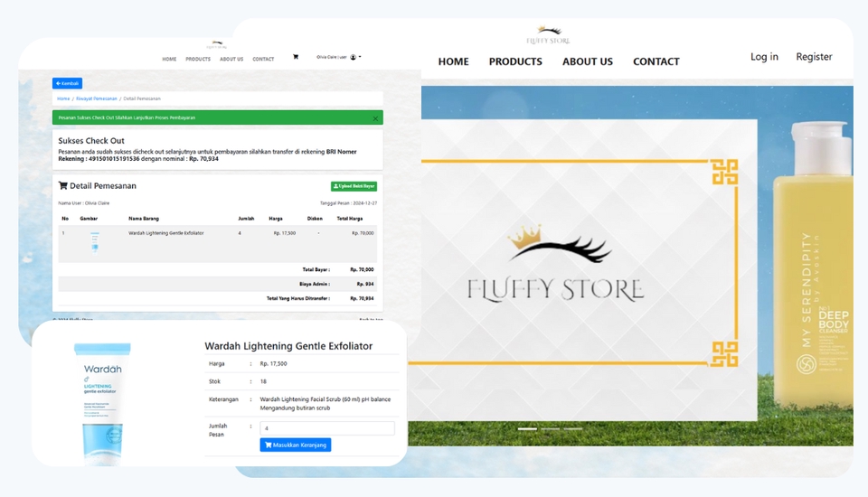Viewport: 868px width, 497px height.
Task: Click the Wardah product thumbnail in order table
Action: pos(95,242)
